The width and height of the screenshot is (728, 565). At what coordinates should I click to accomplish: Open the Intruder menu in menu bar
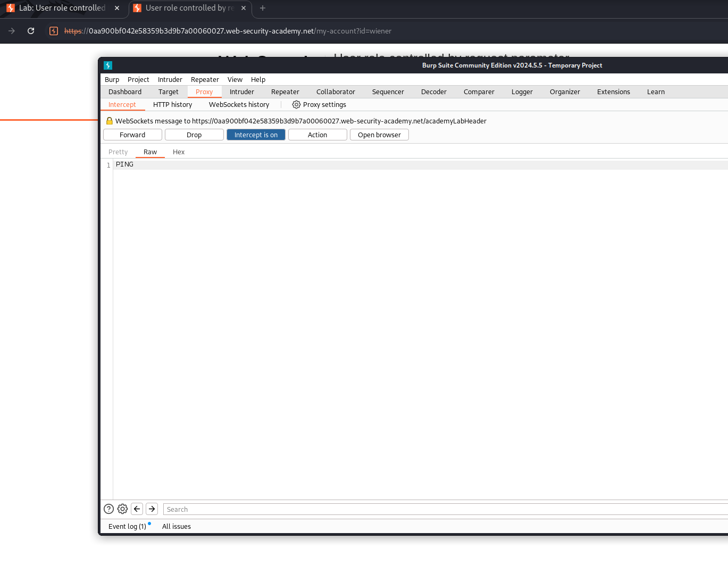[170, 80]
